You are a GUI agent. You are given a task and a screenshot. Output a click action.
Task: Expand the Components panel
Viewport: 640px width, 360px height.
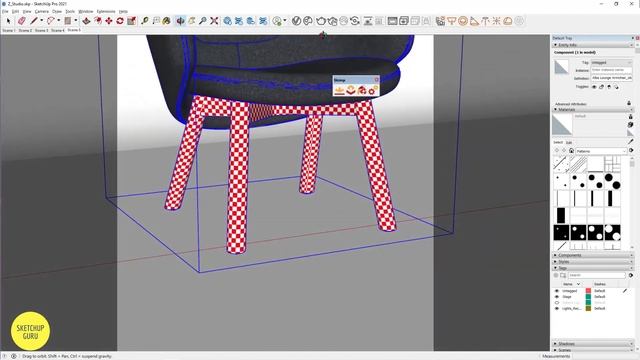(556, 255)
